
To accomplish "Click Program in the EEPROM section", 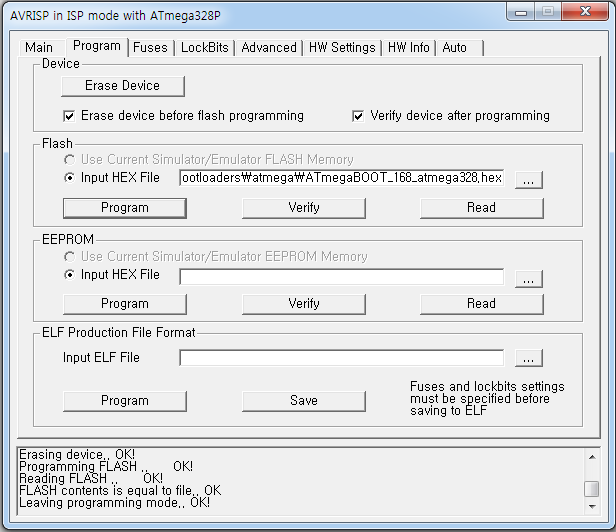I will click(125, 304).
